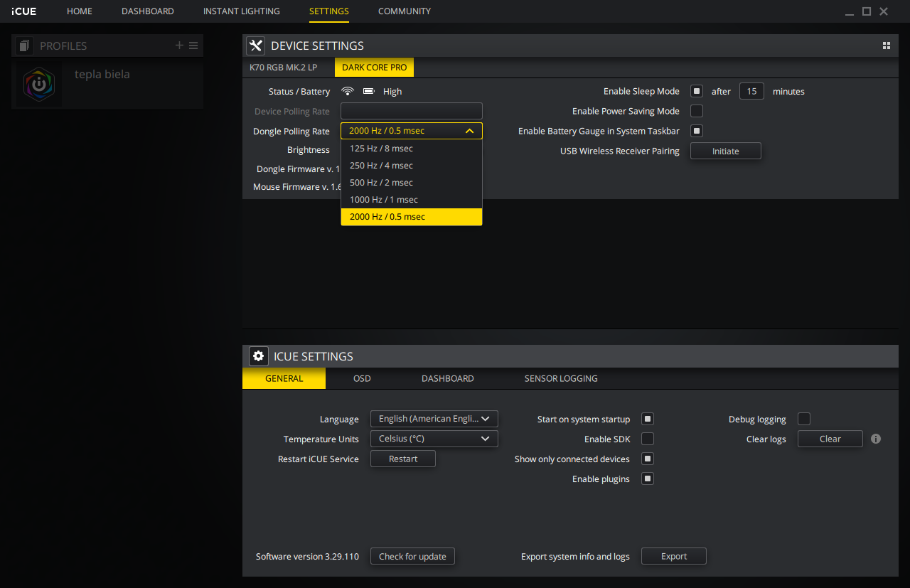Open the profiles hamburger menu
Viewport: 910px width, 588px height.
click(193, 46)
